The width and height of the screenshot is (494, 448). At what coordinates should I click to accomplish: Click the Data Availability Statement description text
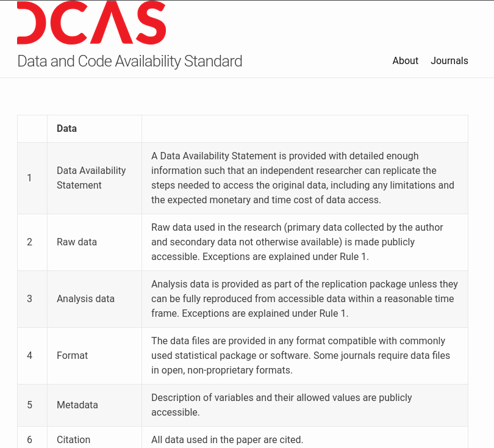(302, 178)
